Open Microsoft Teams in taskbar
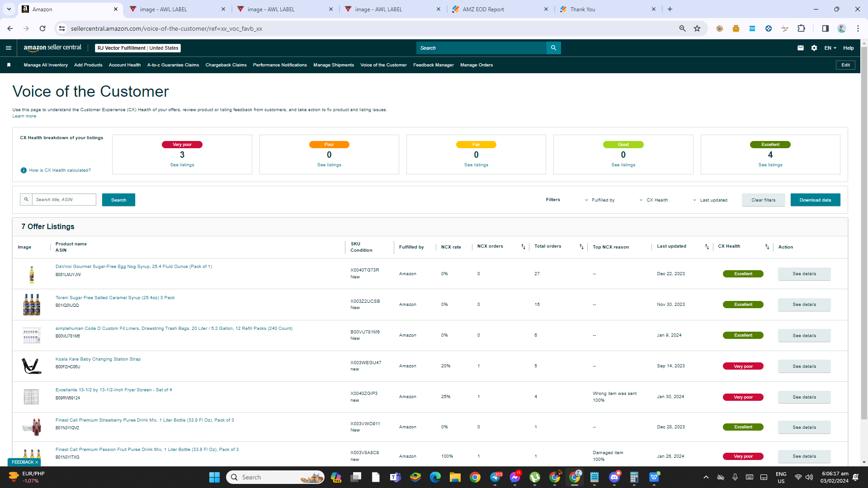The width and height of the screenshot is (868, 488). coord(396,477)
